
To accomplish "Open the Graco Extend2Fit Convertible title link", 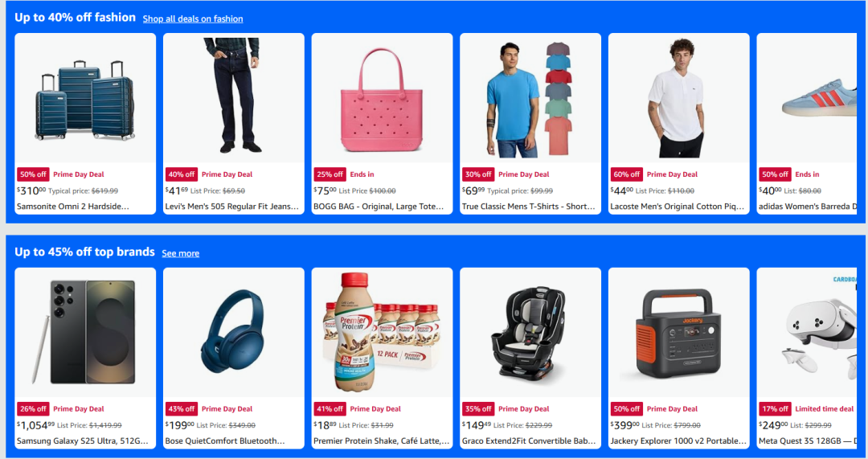I will pyautogui.click(x=529, y=441).
